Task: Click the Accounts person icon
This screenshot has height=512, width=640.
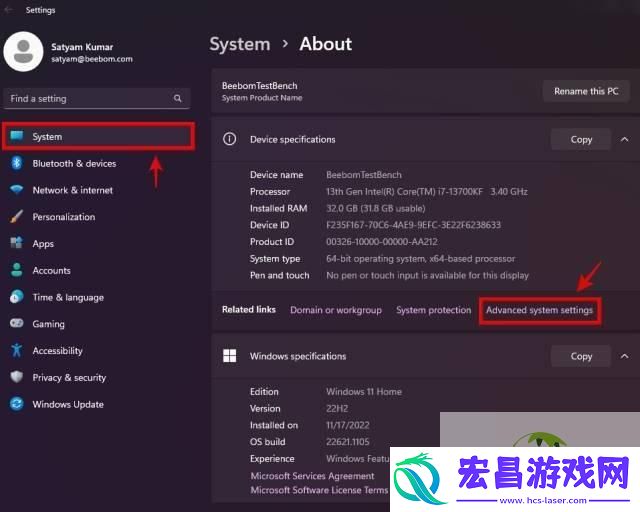Action: (17, 270)
